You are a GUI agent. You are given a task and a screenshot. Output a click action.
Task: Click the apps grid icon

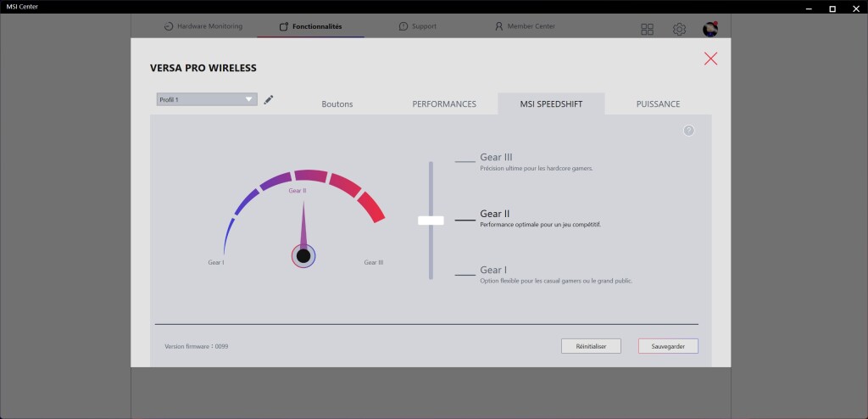click(648, 30)
